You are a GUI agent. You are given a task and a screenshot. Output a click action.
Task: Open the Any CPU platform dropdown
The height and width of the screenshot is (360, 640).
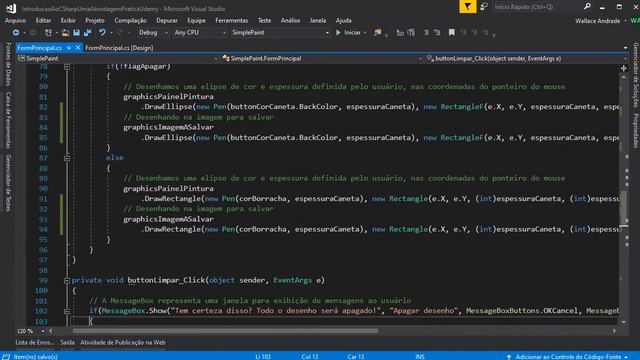(200, 33)
